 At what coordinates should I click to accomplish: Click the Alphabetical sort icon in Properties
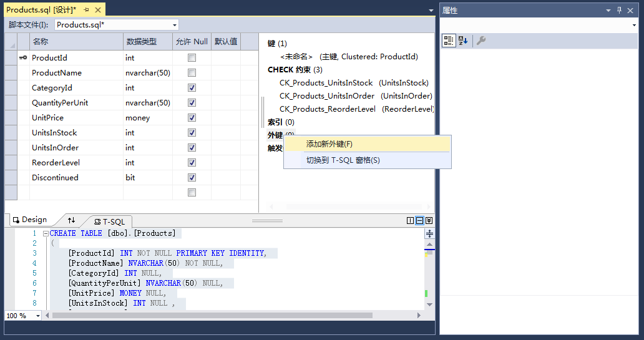point(463,41)
